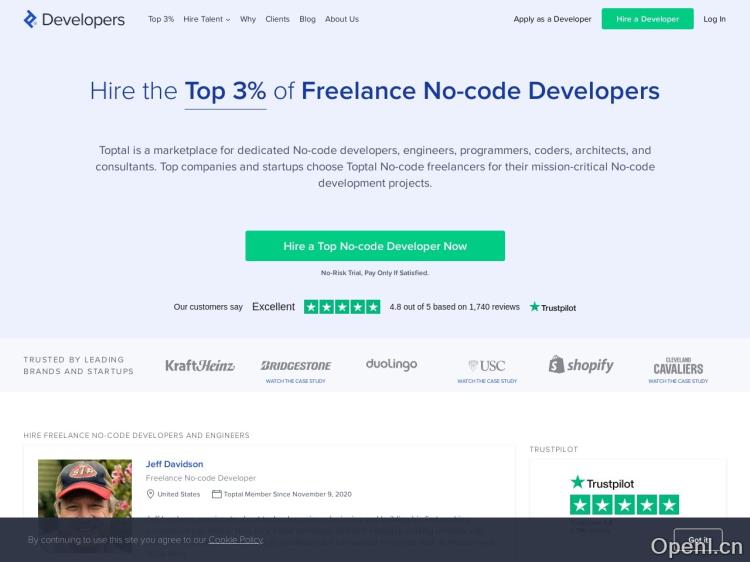This screenshot has width=750, height=562.
Task: Click Jeff Davidson's profile photo
Action: tap(85, 488)
